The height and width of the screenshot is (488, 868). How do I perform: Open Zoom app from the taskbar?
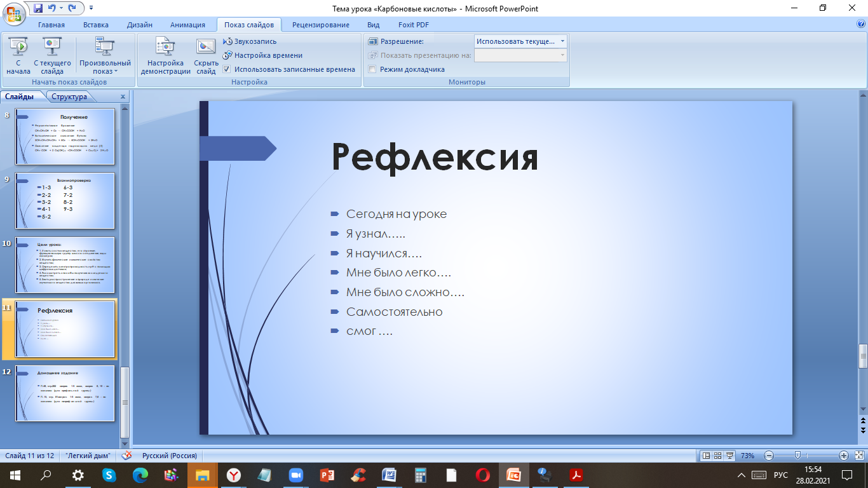295,475
